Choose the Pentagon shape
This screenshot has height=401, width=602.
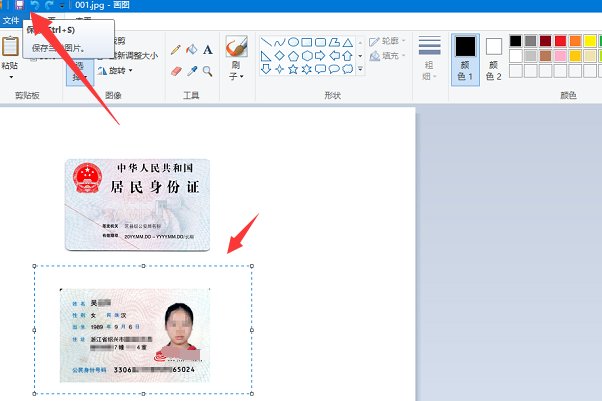[293, 56]
